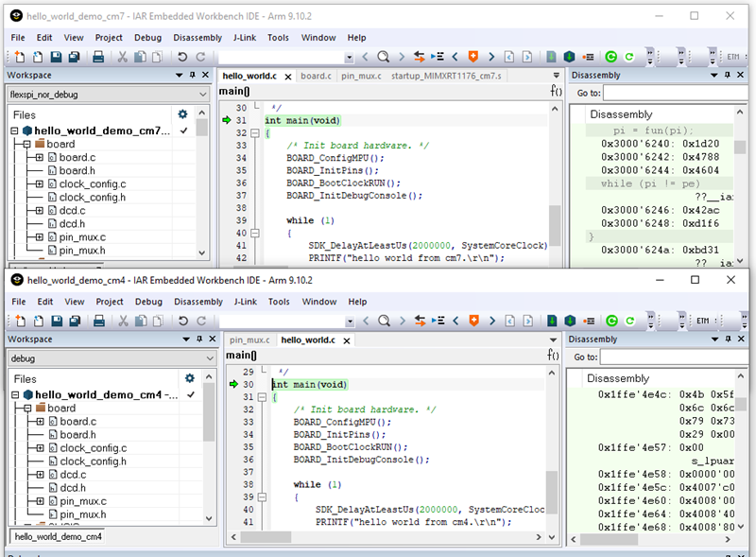Viewport: 756px width, 557px height.
Task: Select pin_mux.h in cm4 file tree
Action: click(82, 514)
